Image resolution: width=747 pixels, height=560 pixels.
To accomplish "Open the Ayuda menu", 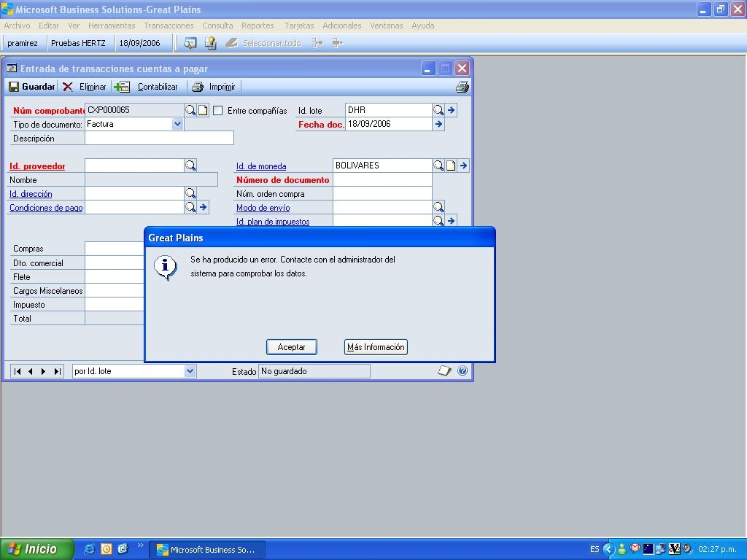I will (422, 26).
